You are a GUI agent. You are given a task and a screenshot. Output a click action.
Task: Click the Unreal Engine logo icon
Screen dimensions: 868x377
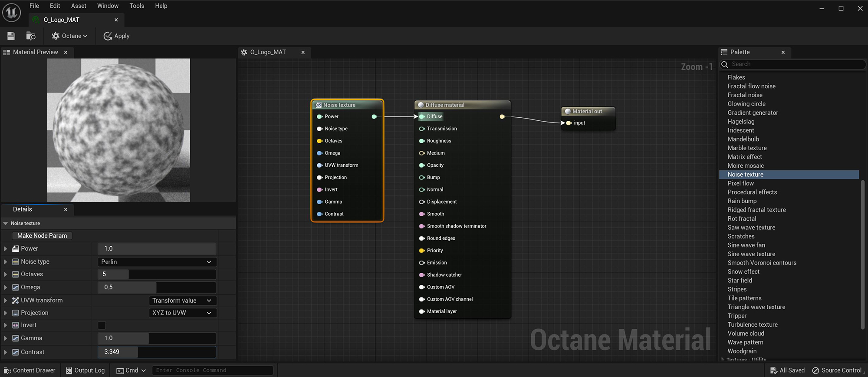click(12, 12)
